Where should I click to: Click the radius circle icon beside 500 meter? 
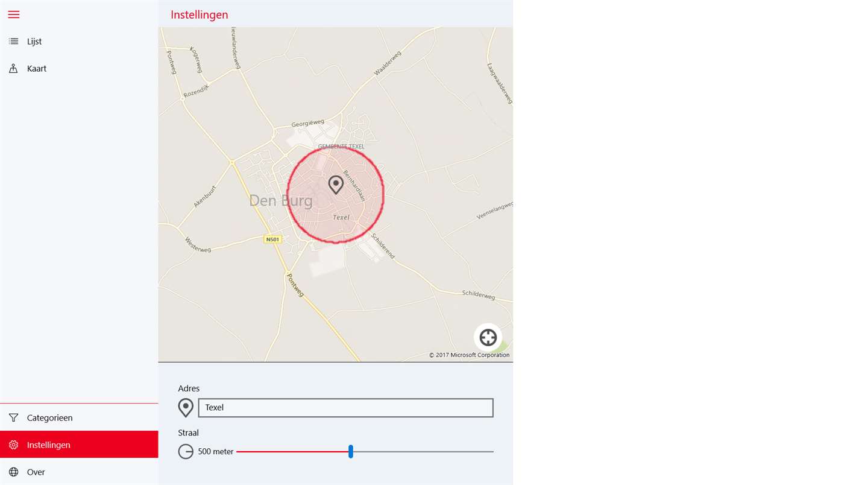(x=186, y=451)
